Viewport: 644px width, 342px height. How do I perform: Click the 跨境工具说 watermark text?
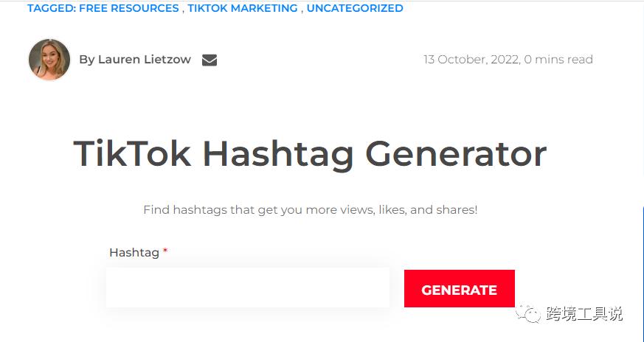tap(584, 314)
